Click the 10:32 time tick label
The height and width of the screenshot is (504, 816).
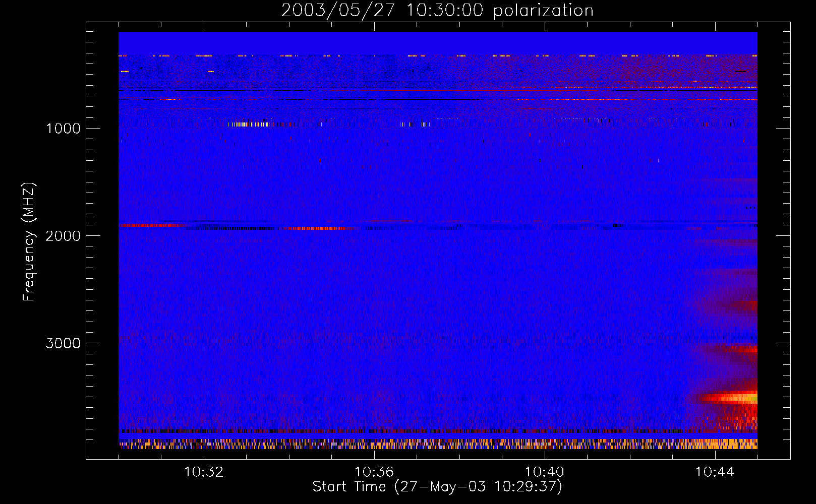coord(204,472)
